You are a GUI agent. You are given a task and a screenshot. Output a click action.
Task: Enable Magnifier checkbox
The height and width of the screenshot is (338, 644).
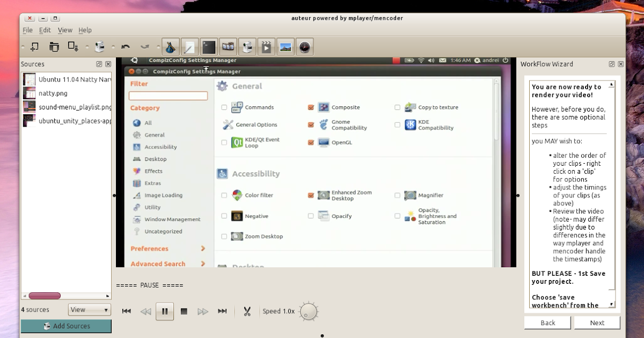coord(397,195)
